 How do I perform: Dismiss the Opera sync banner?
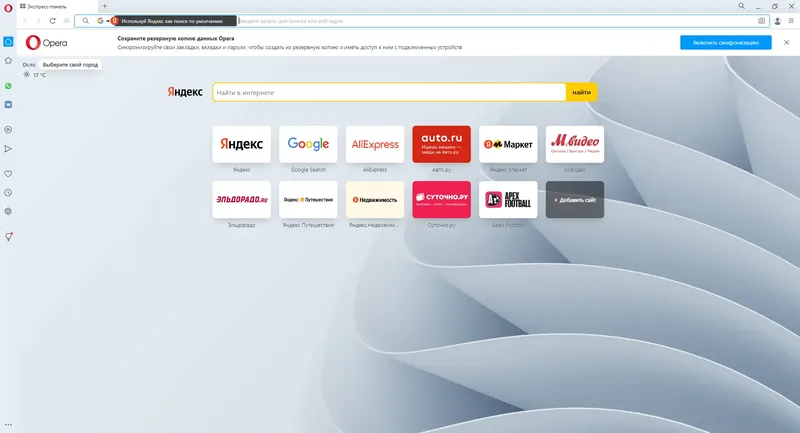786,43
